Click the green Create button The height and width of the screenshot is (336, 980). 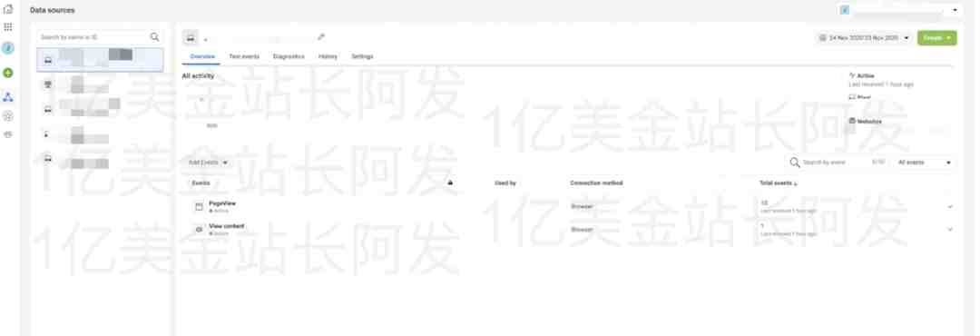936,38
